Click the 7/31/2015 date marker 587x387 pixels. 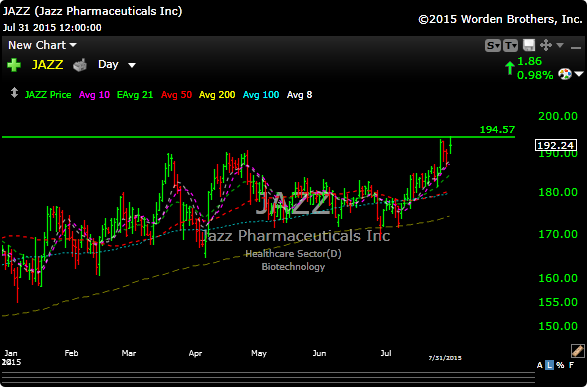445,358
